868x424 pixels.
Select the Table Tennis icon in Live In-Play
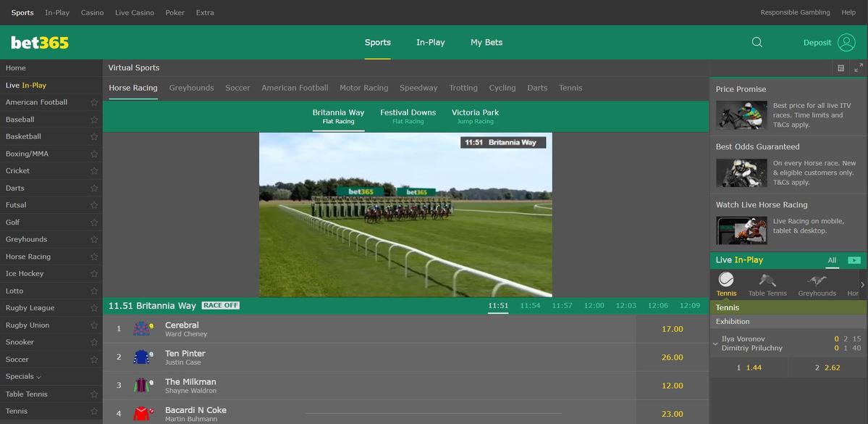click(x=767, y=280)
